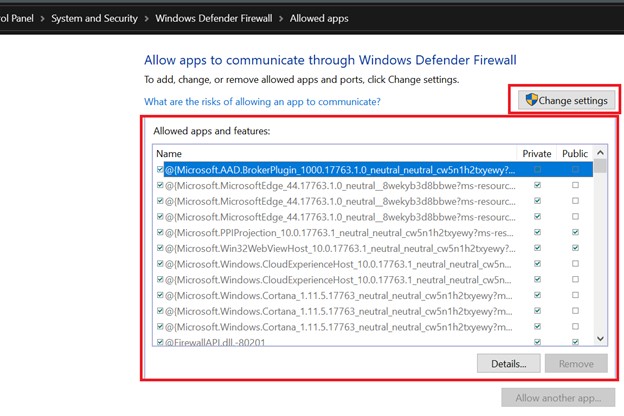The height and width of the screenshot is (416, 624).
Task: Click the "Allowed apps and features:" label
Action: point(212,131)
